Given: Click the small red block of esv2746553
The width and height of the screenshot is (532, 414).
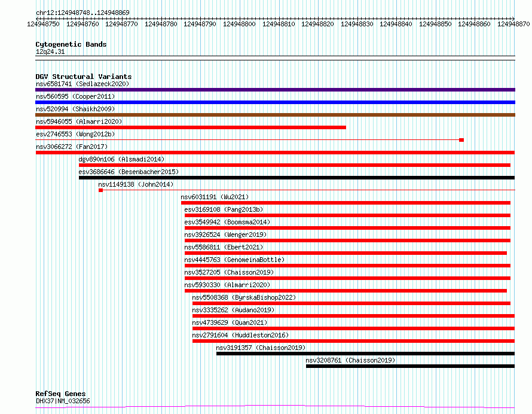Looking at the screenshot, I should pos(461,140).
